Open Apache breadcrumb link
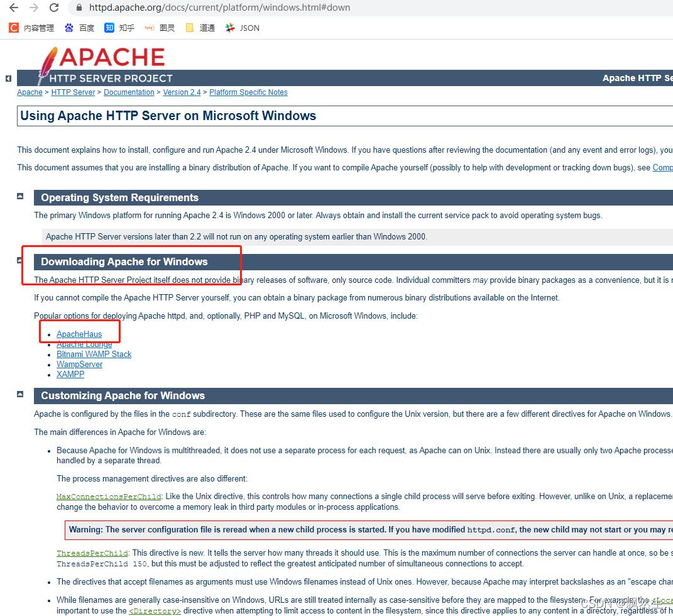 pos(30,92)
